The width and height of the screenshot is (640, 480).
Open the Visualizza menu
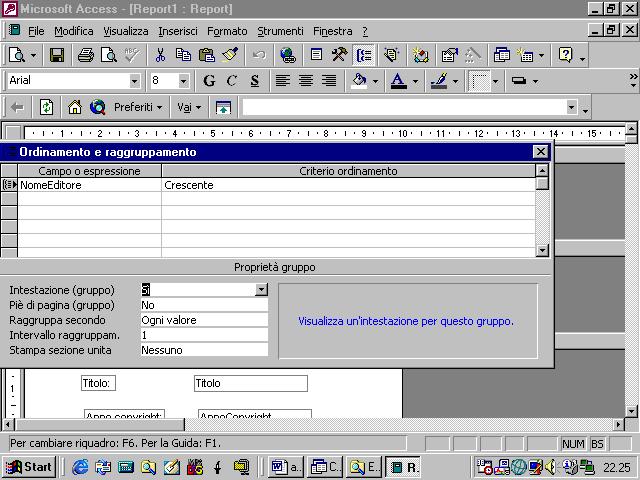point(126,31)
